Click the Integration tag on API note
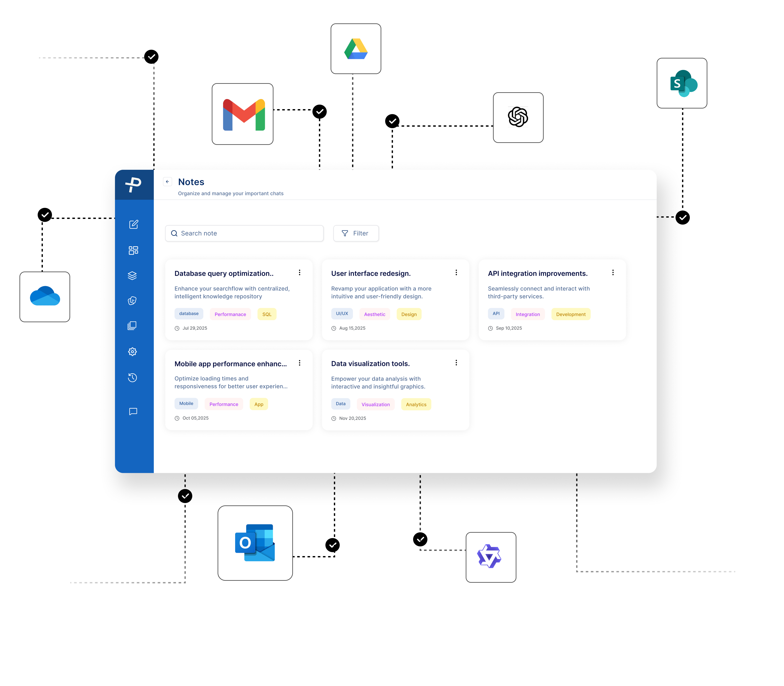This screenshot has height=686, width=784. coord(527,314)
